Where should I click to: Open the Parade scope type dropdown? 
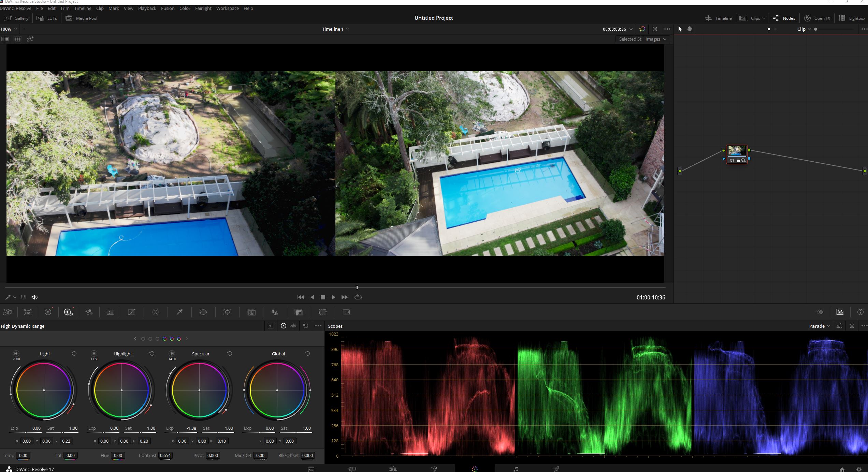tap(820, 326)
